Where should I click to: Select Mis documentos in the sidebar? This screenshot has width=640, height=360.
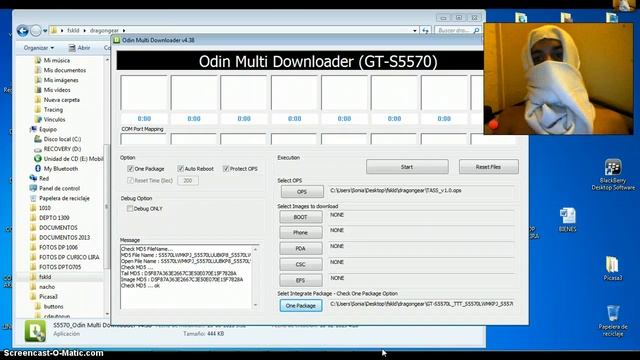pos(64,70)
